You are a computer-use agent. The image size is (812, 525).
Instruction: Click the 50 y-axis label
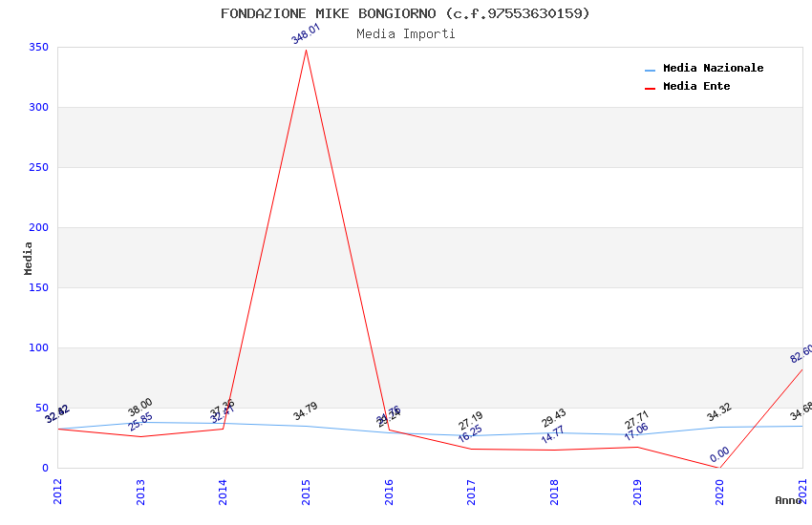(42, 408)
